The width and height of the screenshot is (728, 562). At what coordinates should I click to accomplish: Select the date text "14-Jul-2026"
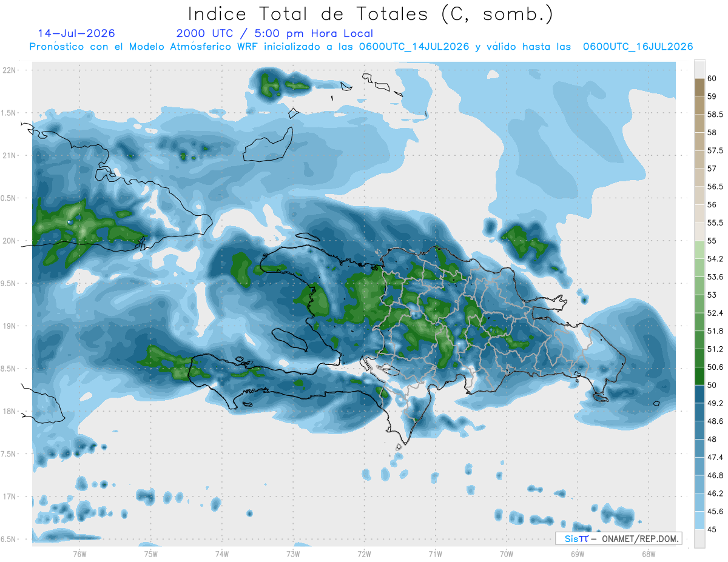(x=76, y=33)
